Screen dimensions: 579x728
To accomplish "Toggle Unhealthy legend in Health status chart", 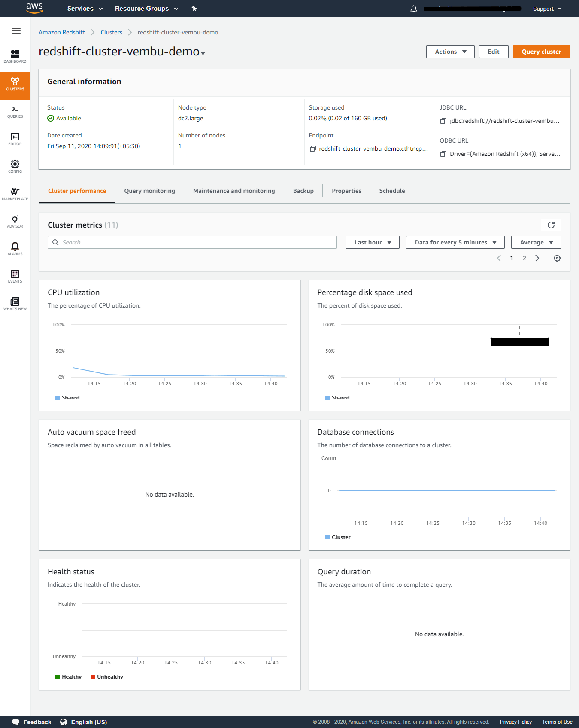I will tap(107, 677).
